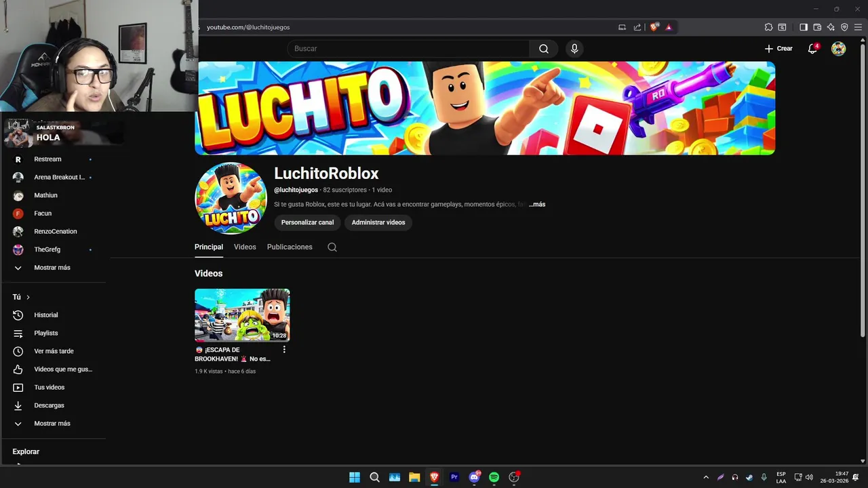The image size is (868, 488).
Task: Open Ver más tarde in sidebar
Action: (x=53, y=351)
